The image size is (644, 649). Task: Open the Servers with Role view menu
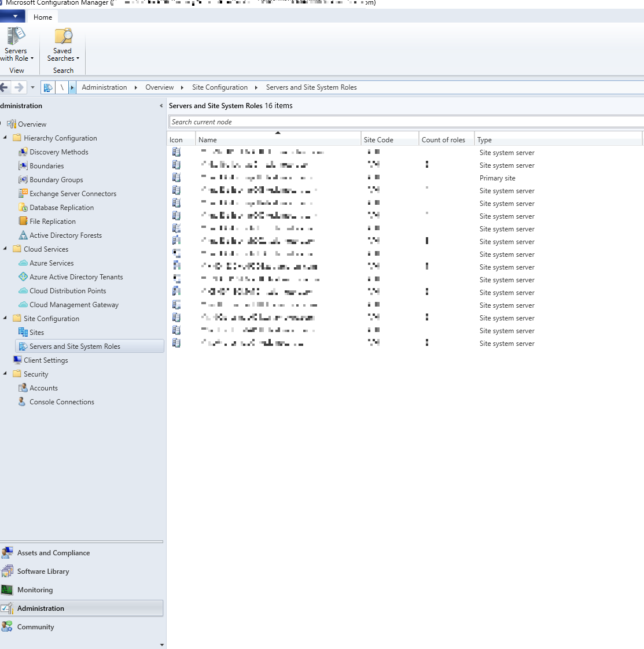pyautogui.click(x=16, y=45)
